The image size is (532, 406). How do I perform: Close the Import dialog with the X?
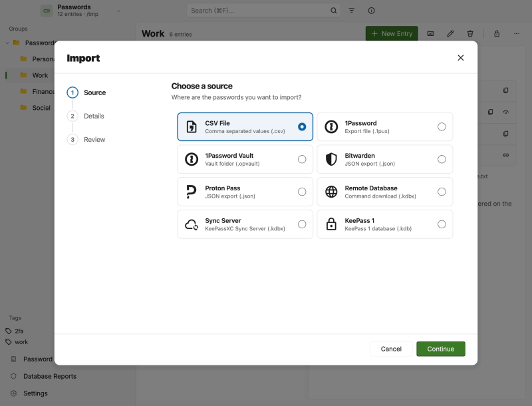(x=460, y=58)
